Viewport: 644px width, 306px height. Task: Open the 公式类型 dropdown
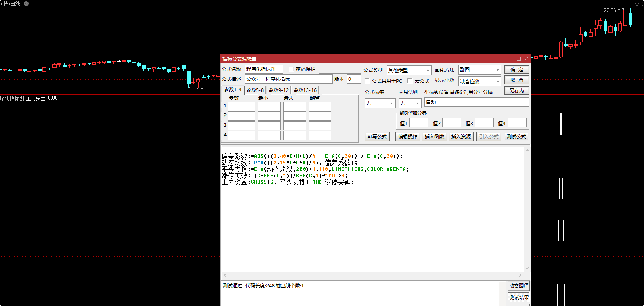[x=428, y=70]
